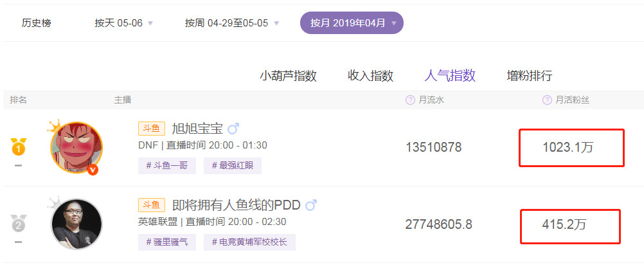Open the 按天 05-06 date dropdown
Screen dimensions: 644x270
(123, 23)
